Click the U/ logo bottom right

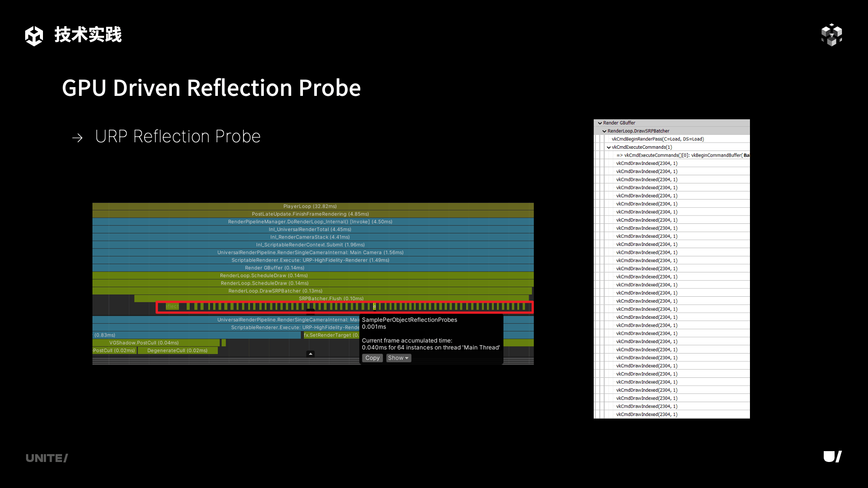[x=832, y=457]
